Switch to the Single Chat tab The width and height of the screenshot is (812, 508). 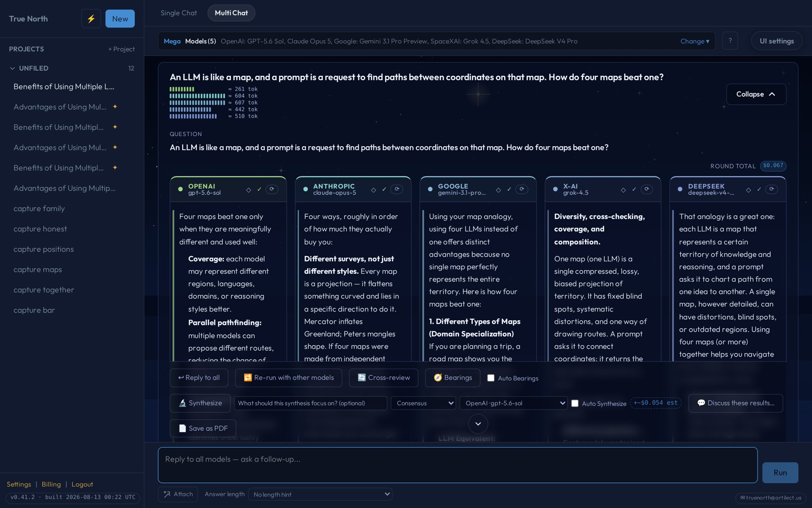[x=179, y=13]
